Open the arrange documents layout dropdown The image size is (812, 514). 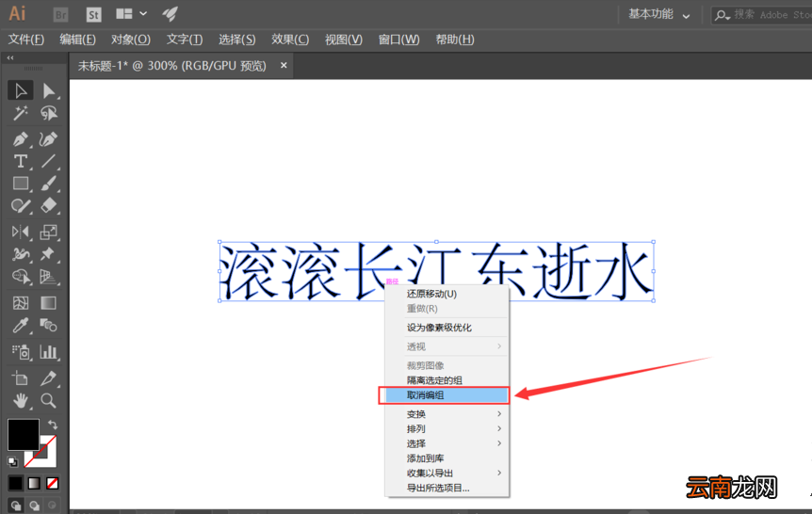(x=131, y=14)
